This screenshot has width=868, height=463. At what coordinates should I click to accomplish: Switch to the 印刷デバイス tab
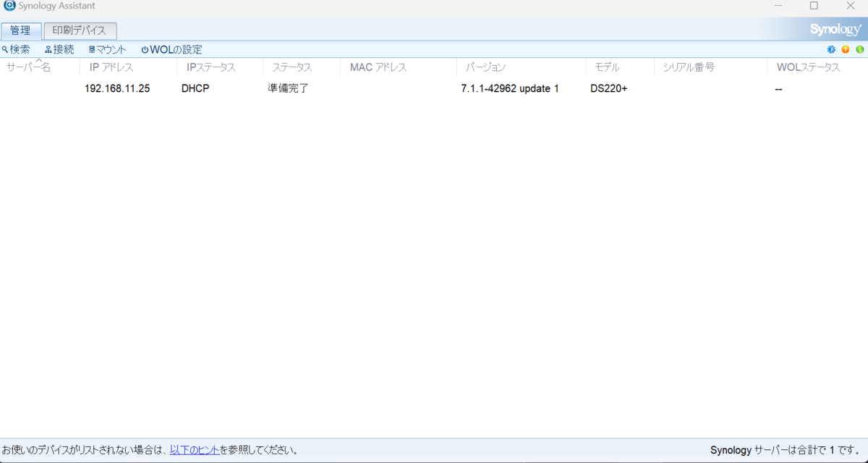[80, 31]
